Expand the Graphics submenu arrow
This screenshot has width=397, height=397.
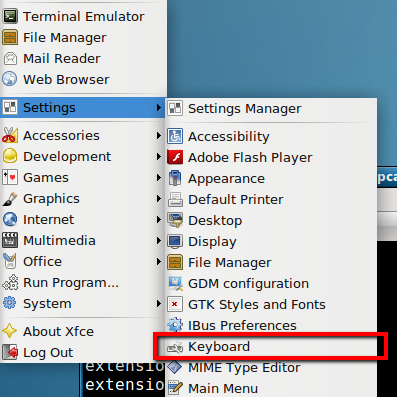[x=159, y=198]
